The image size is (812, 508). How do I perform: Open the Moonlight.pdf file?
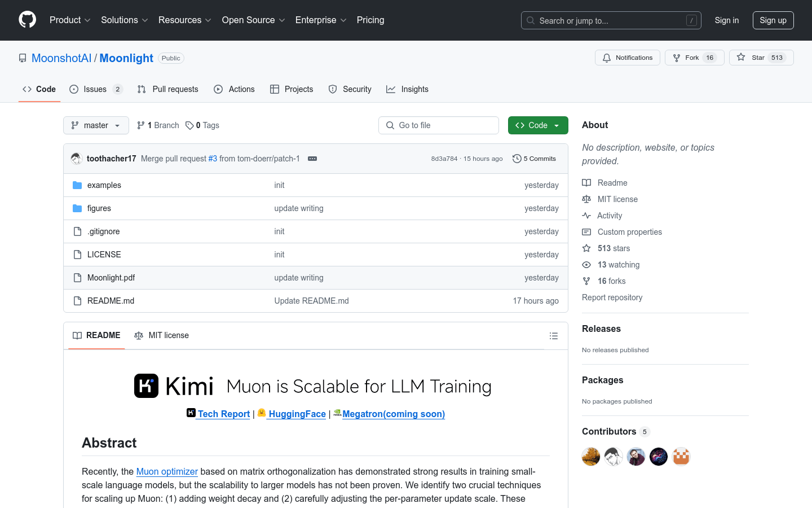111,278
